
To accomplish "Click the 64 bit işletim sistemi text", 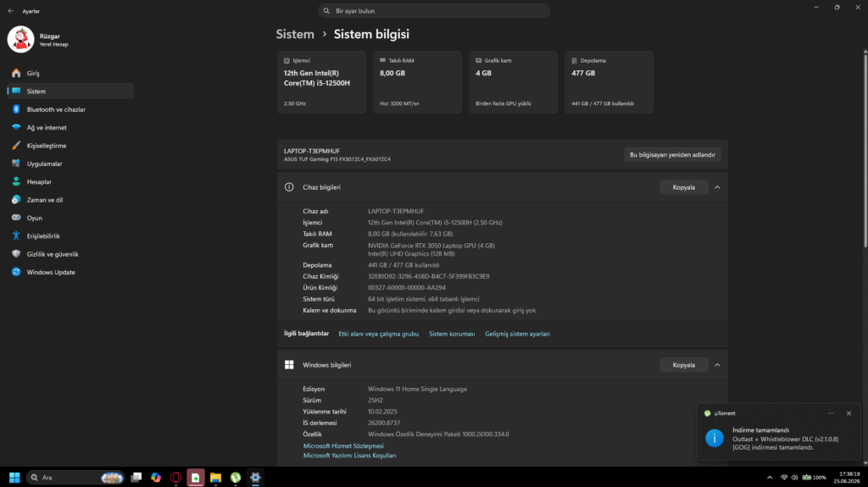I will click(x=424, y=299).
